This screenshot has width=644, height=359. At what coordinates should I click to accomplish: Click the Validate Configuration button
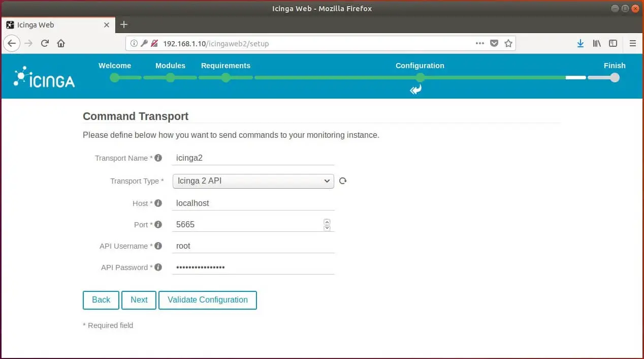pos(208,300)
